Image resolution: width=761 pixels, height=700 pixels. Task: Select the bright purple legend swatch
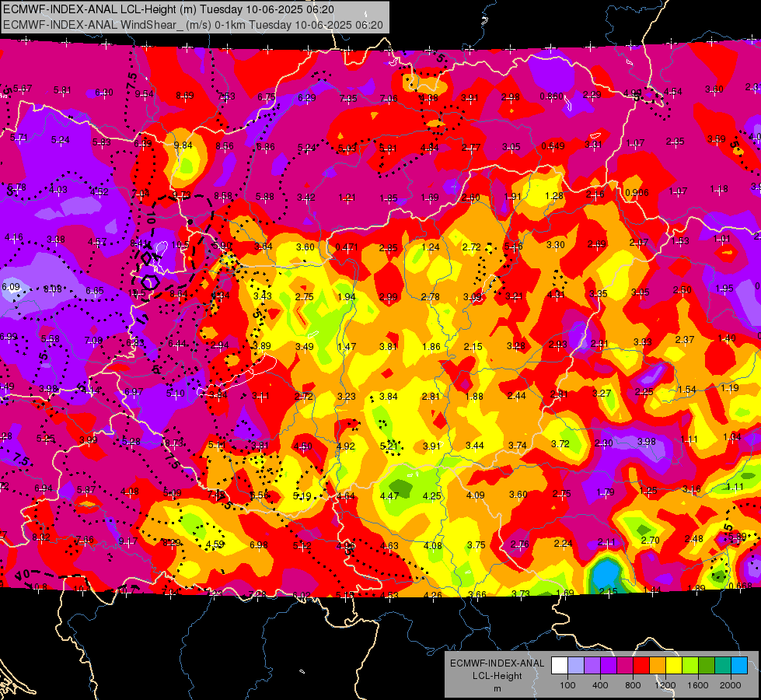609,665
